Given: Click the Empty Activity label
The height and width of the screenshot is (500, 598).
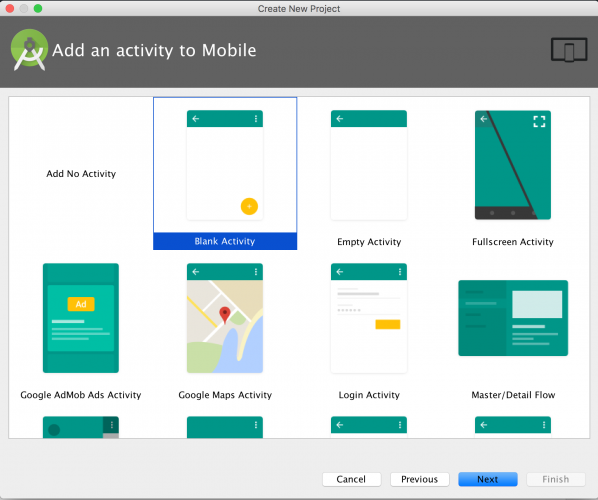Looking at the screenshot, I should click(369, 242).
